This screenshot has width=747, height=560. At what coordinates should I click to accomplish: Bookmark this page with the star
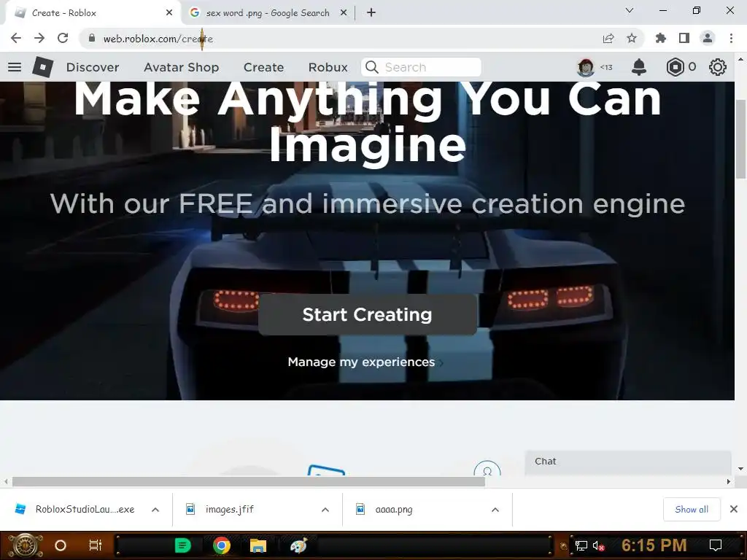click(632, 38)
